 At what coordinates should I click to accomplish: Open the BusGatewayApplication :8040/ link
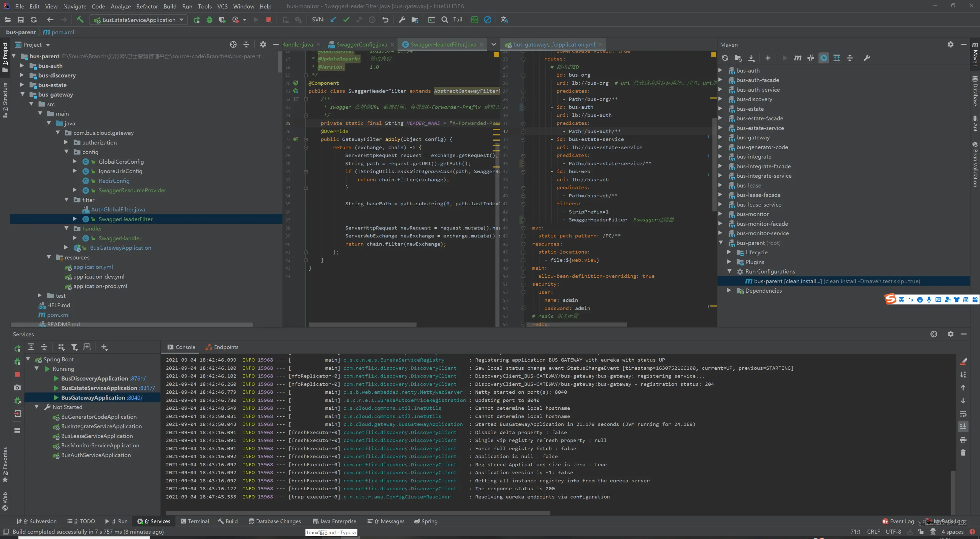tap(135, 397)
